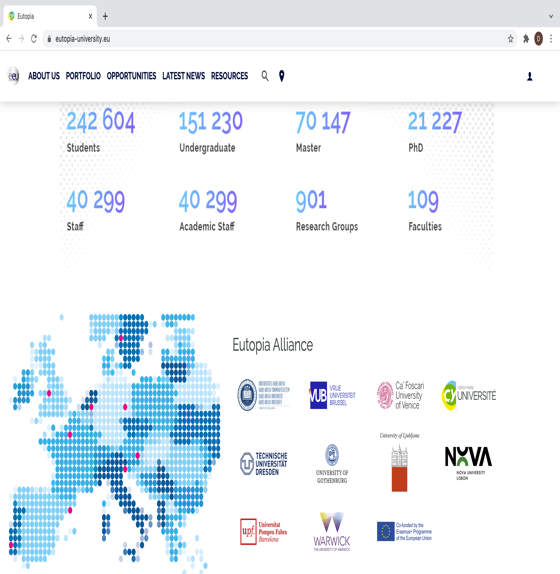This screenshot has width=560, height=574.
Task: Open the browser extensions puzzle icon
Action: (x=526, y=39)
